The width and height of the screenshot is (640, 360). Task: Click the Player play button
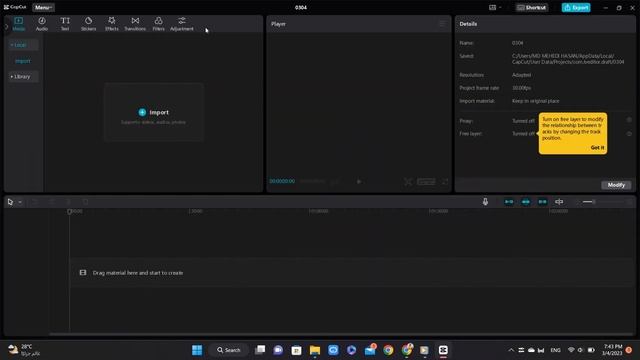click(x=359, y=182)
